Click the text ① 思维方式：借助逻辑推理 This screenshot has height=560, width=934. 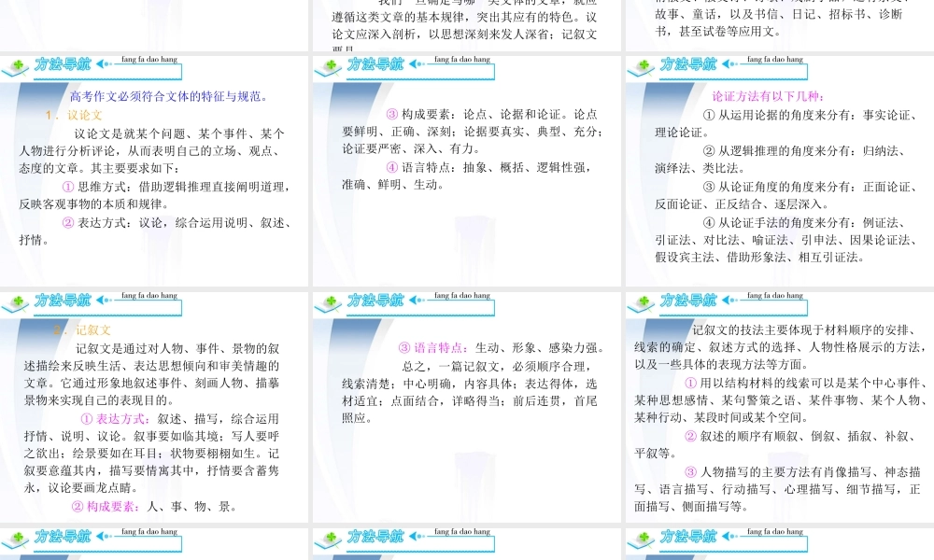point(177,187)
